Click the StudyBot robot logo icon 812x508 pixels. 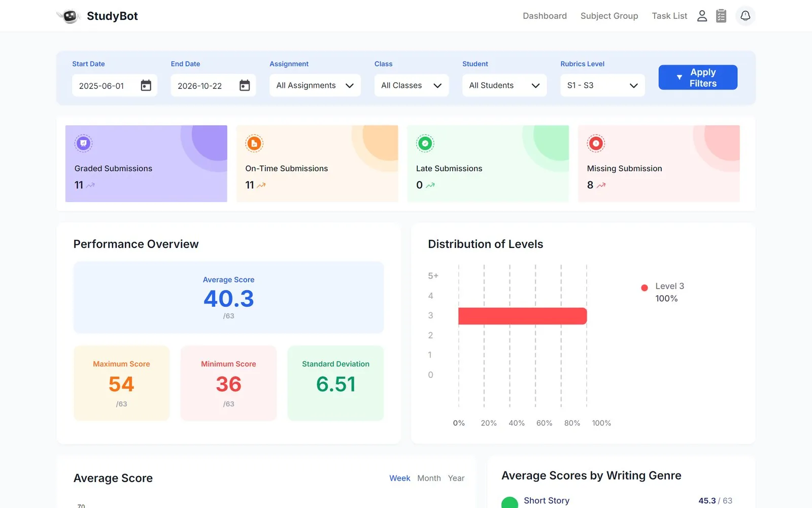tap(69, 16)
